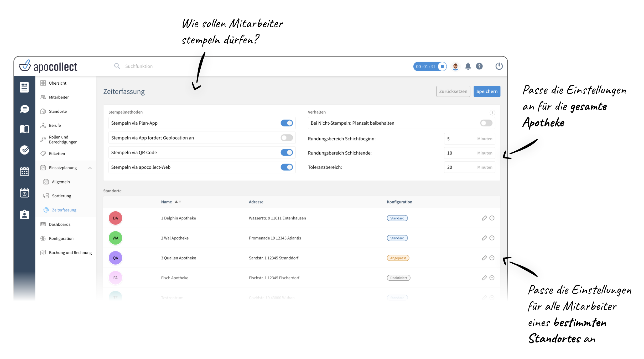The height and width of the screenshot is (359, 644).
Task: Collapse the Einsatzplanung menu section
Action: click(x=90, y=168)
